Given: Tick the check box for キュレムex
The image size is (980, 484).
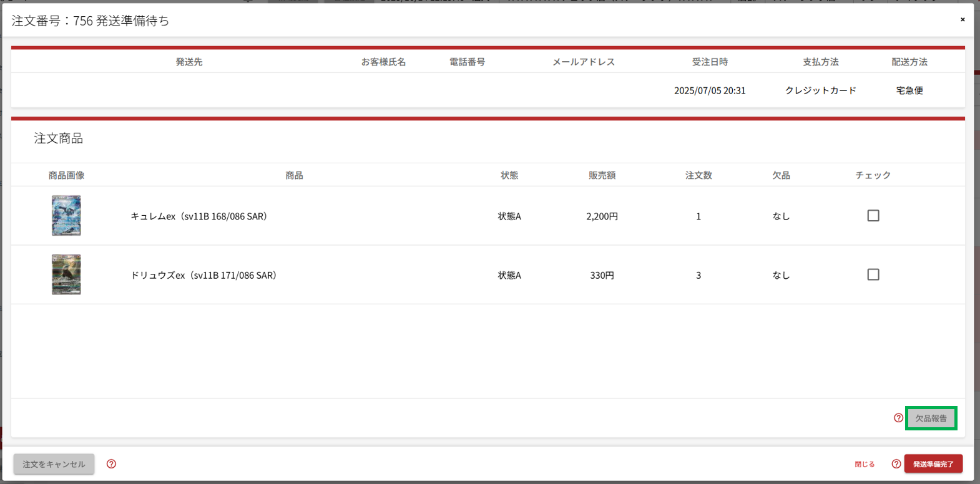Looking at the screenshot, I should 873,216.
